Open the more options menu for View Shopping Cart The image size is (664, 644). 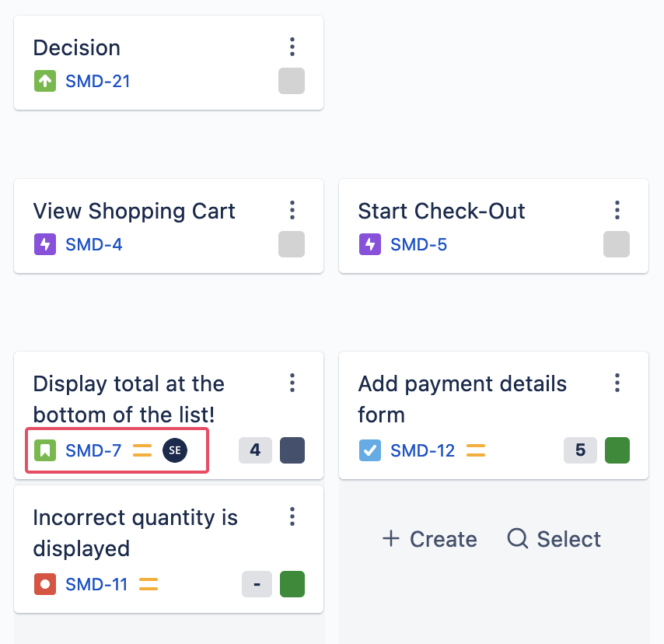292,210
